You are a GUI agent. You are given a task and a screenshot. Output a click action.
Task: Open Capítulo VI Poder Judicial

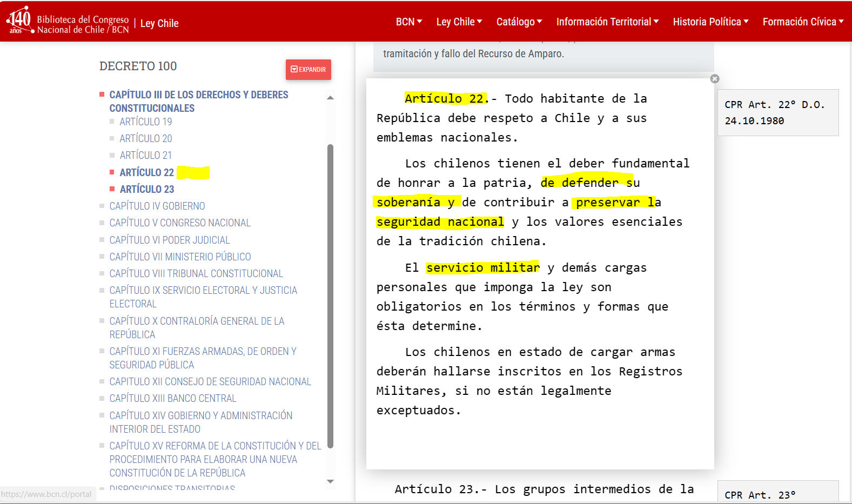170,240
